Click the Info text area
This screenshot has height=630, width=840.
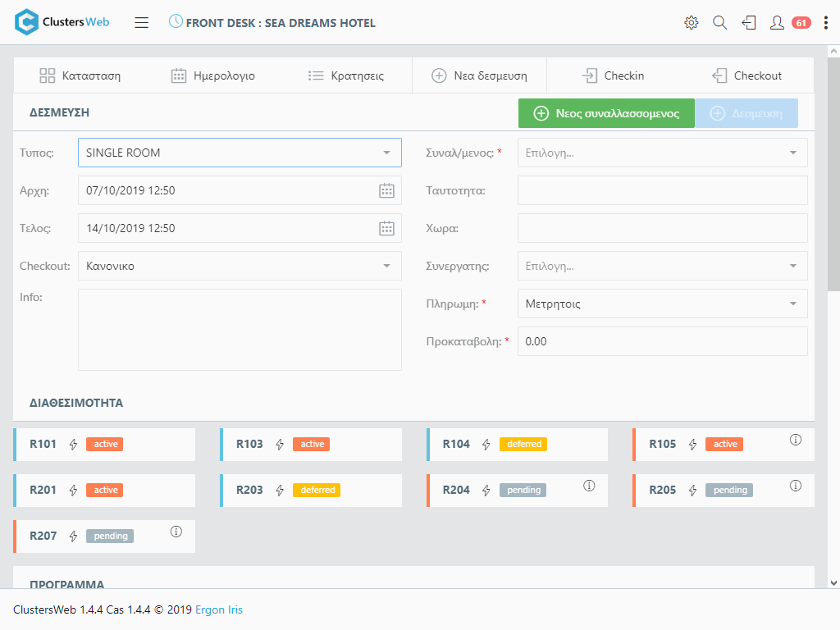point(240,330)
